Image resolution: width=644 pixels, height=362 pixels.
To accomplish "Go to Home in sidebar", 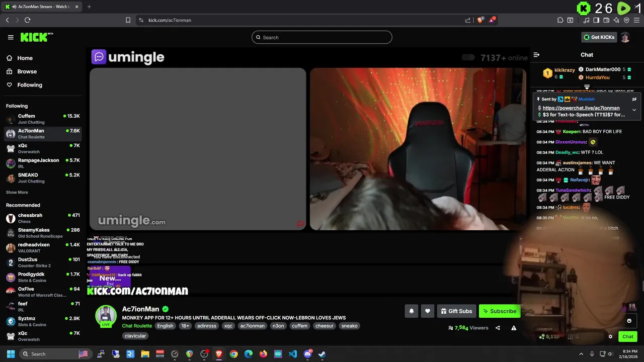I will tap(25, 58).
